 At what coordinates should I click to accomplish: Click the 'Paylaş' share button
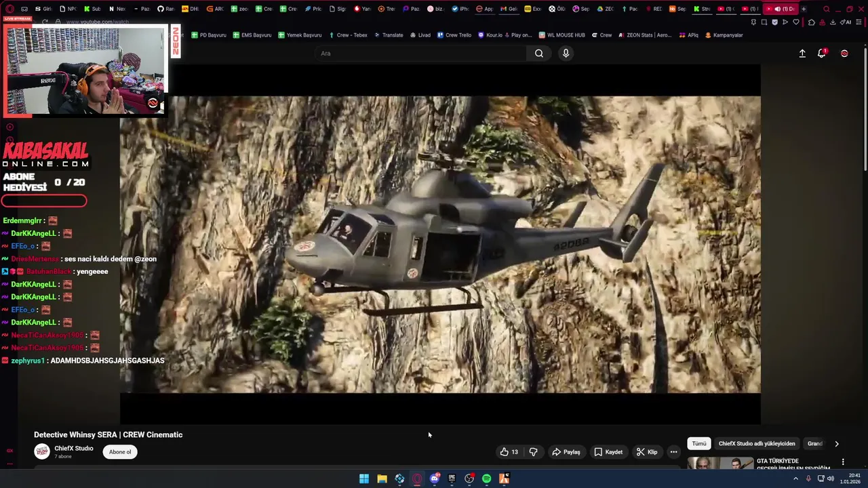[566, 452]
